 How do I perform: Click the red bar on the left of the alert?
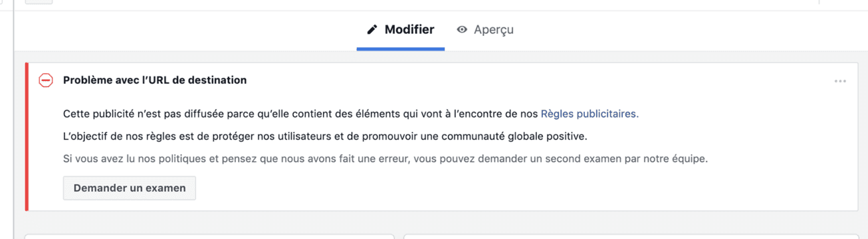27,137
